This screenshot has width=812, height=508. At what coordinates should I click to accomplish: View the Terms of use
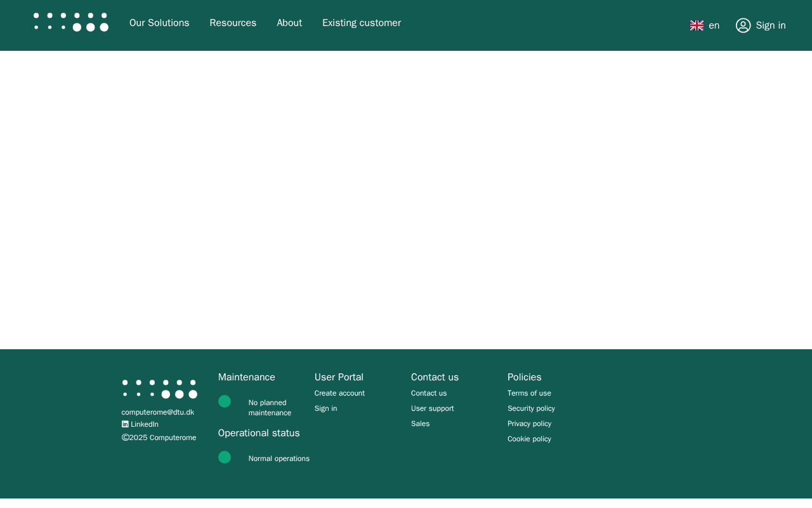(x=529, y=393)
